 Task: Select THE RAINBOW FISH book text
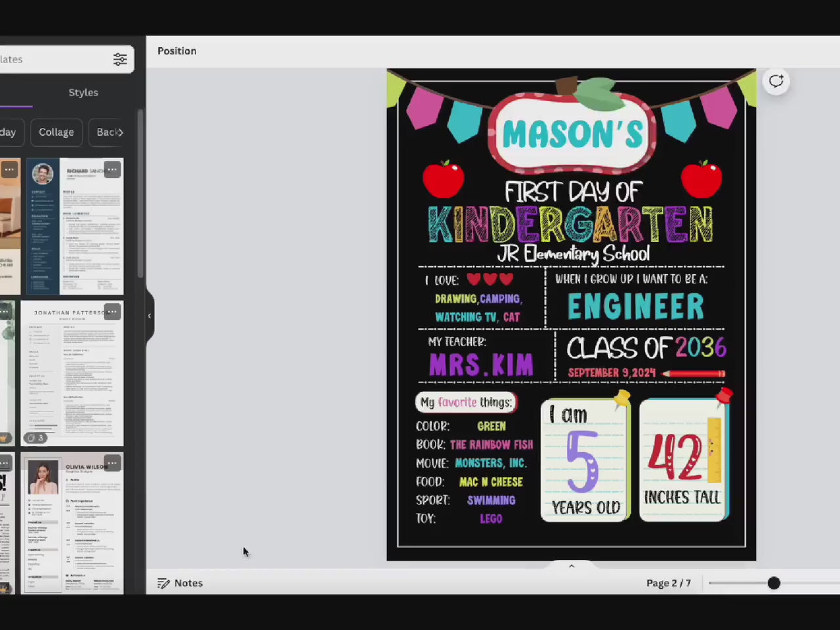(x=492, y=444)
